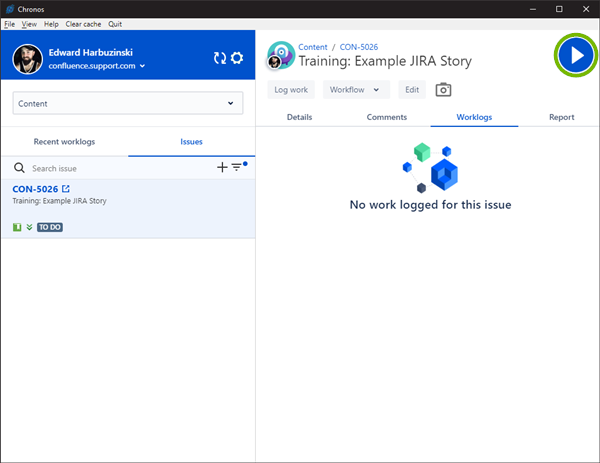Click the TO DO status badge
The height and width of the screenshot is (463, 600).
[50, 227]
